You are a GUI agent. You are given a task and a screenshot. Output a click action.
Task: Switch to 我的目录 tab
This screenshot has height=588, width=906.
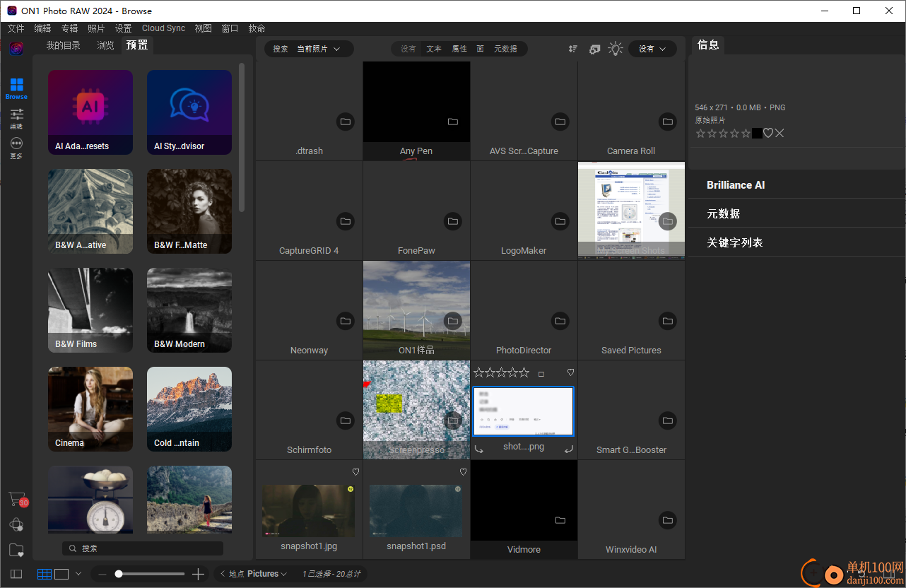64,45
